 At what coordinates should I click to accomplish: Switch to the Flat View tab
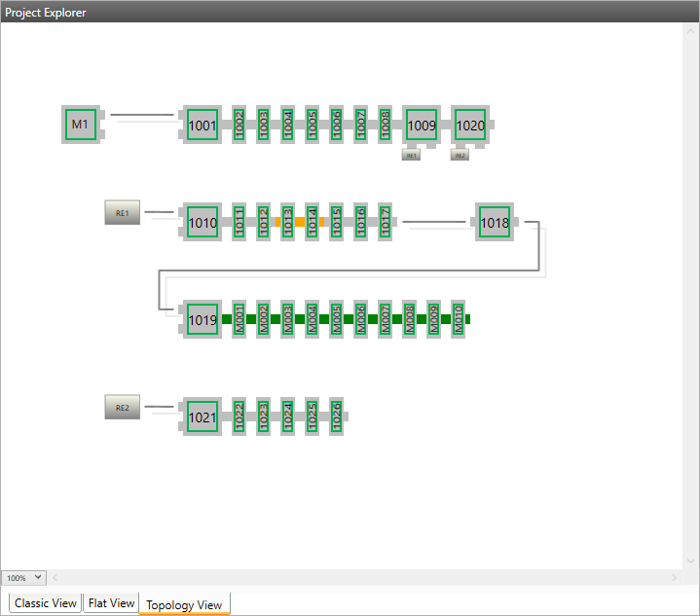tap(111, 603)
